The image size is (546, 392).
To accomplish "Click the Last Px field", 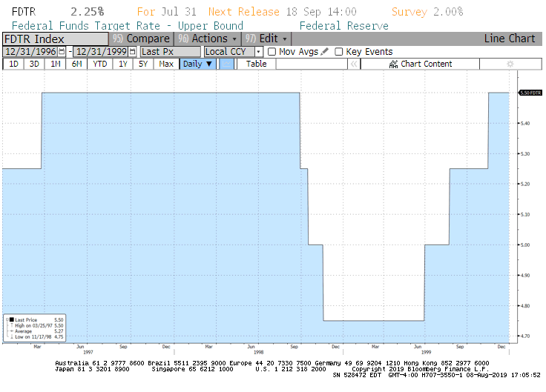I will pyautogui.click(x=170, y=52).
